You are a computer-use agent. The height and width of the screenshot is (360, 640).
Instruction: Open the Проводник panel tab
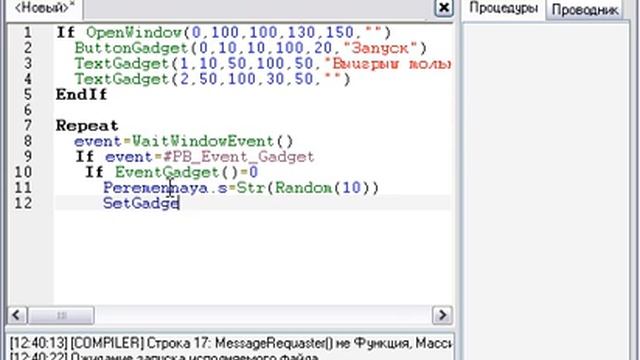click(584, 10)
